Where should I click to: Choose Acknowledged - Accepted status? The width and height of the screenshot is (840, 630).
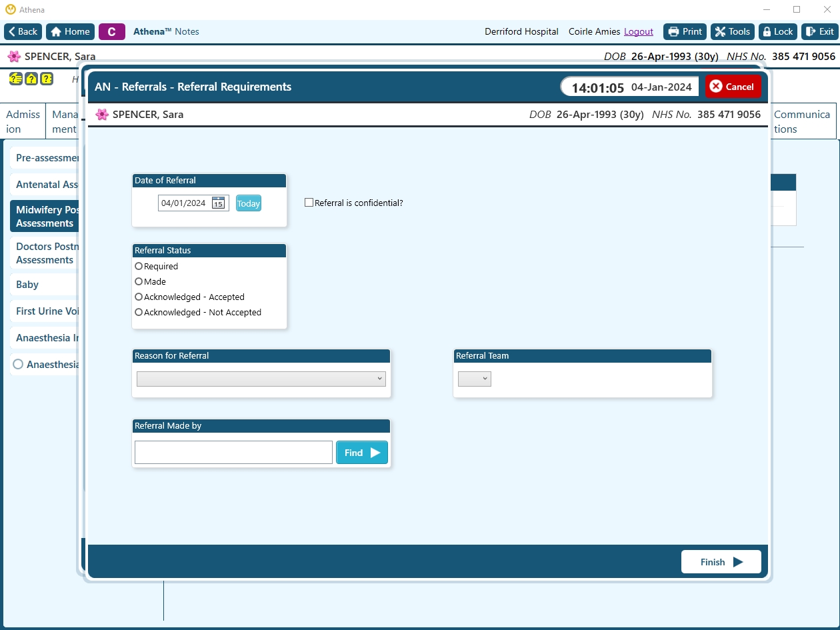point(139,297)
